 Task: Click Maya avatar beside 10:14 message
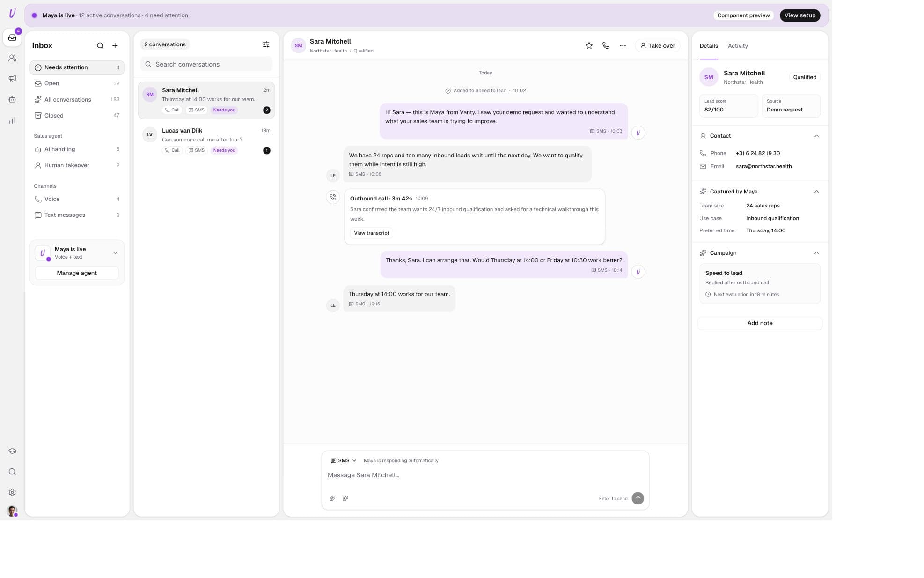coord(638,272)
